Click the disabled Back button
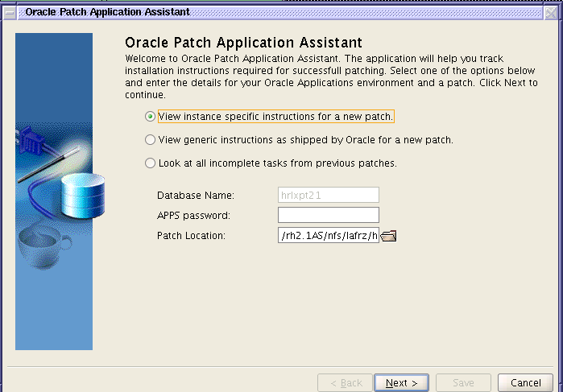Image resolution: width=563 pixels, height=392 pixels. pyautogui.click(x=345, y=382)
